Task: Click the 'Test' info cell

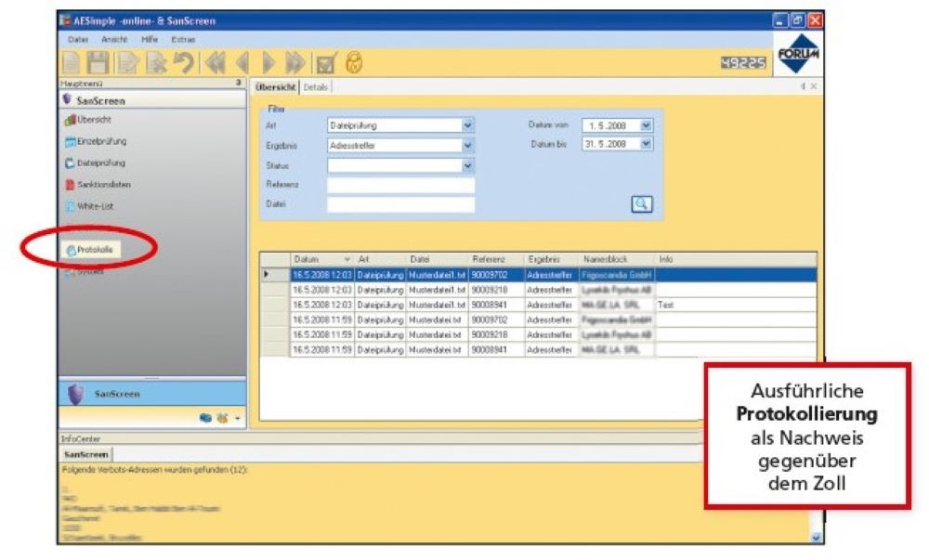Action: pos(735,305)
